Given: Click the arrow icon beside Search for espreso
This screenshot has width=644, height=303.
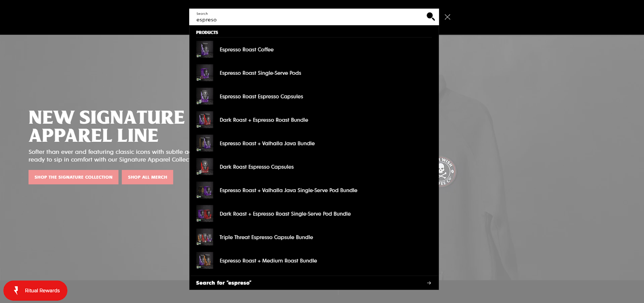Looking at the screenshot, I should click(429, 283).
